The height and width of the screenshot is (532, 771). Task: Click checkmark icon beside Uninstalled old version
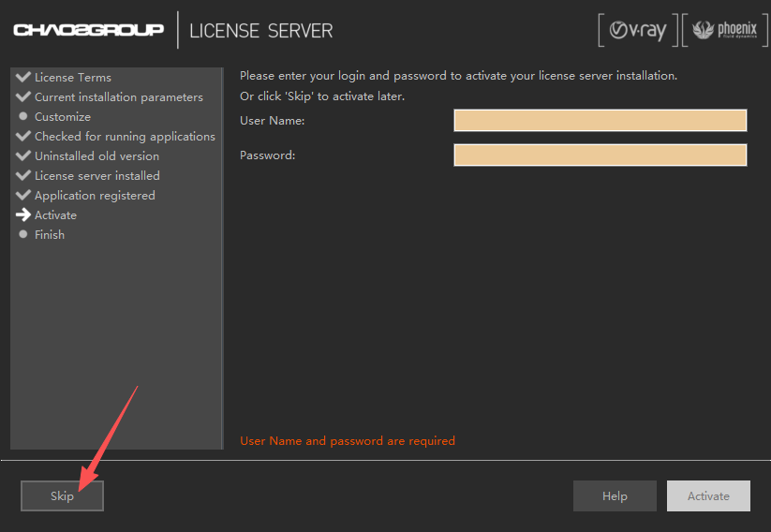pyautogui.click(x=23, y=155)
